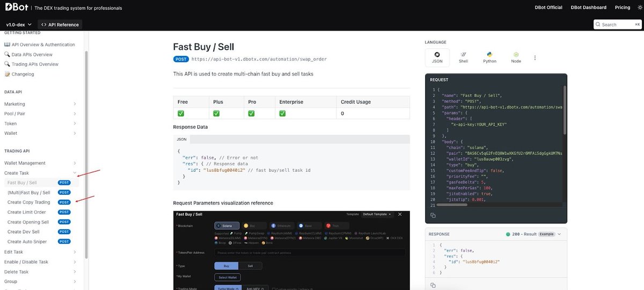644x290 pixels.
Task: Click Request Parameters visualization reference heading
Action: point(223,203)
